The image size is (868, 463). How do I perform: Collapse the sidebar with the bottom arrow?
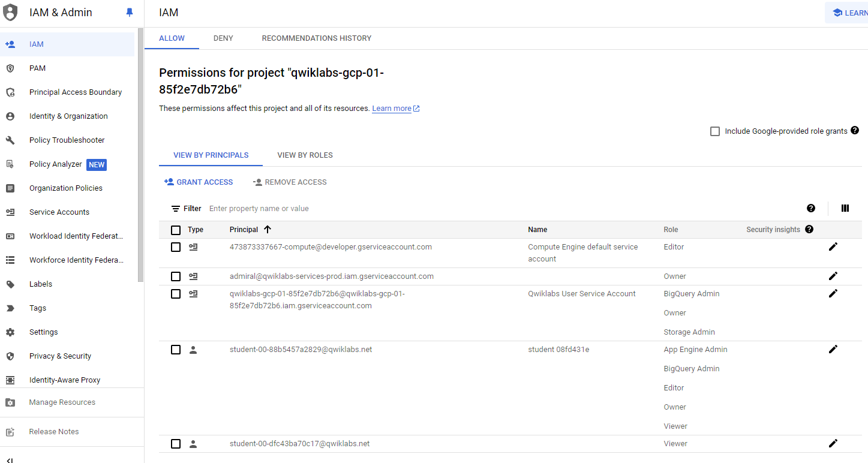(x=10, y=460)
